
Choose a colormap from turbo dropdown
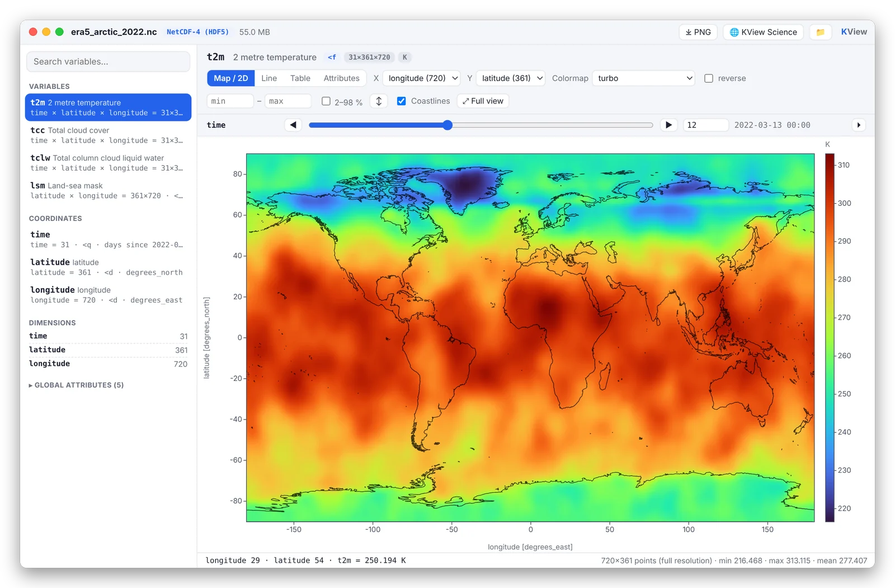[x=643, y=78]
